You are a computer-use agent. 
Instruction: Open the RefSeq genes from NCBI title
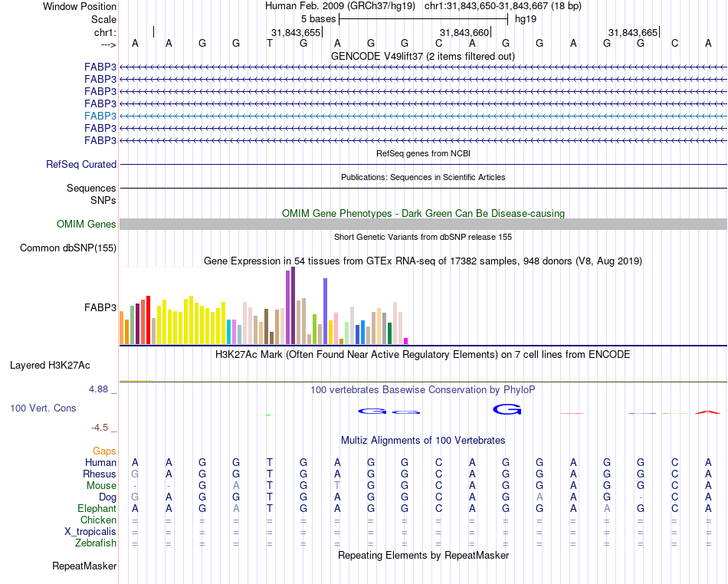click(x=424, y=153)
